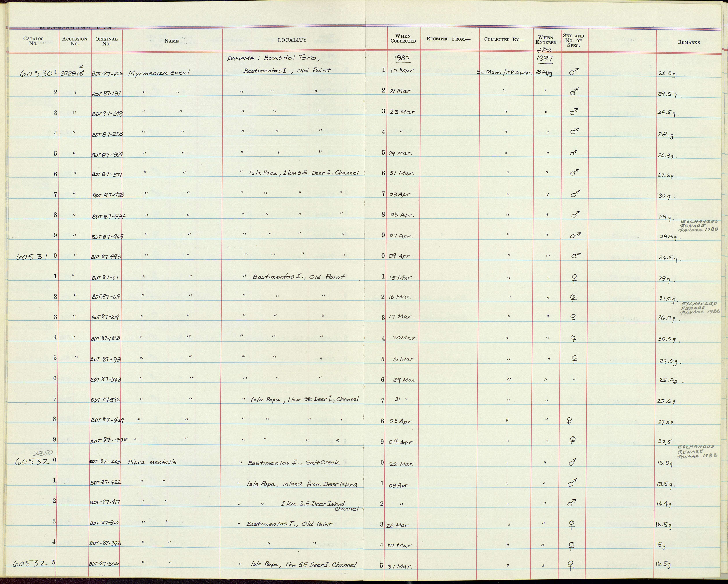
Task: Click the 'When Entered' column header
Action: click(546, 40)
